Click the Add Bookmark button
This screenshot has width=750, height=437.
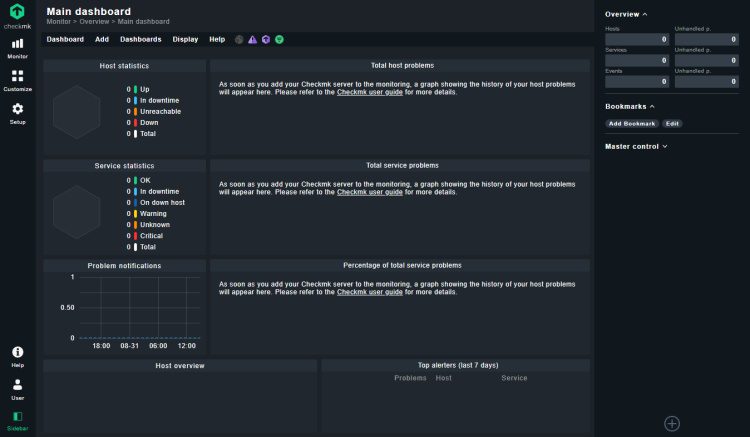(x=632, y=124)
